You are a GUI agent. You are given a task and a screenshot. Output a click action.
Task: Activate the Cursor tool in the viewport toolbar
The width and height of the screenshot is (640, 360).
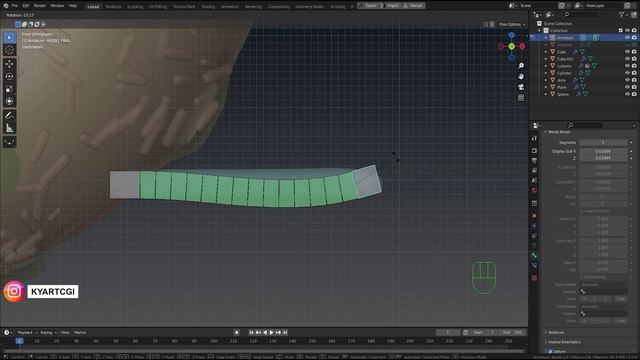click(x=9, y=50)
